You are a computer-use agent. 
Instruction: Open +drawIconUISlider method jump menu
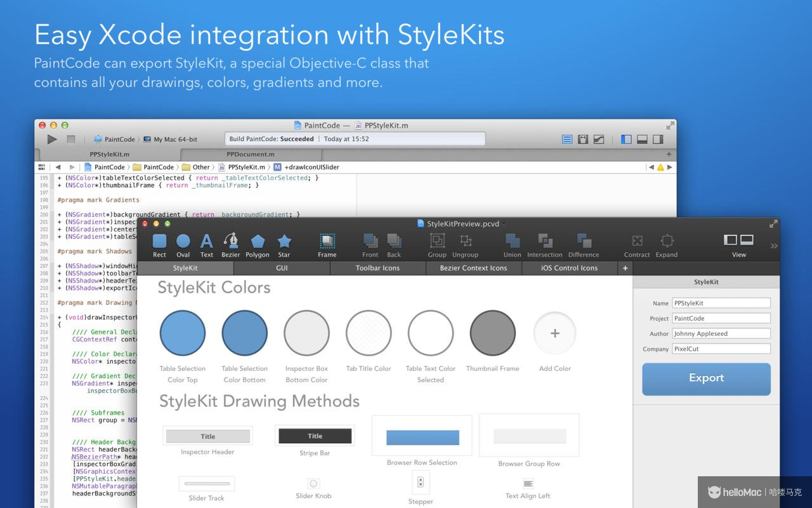pos(306,167)
